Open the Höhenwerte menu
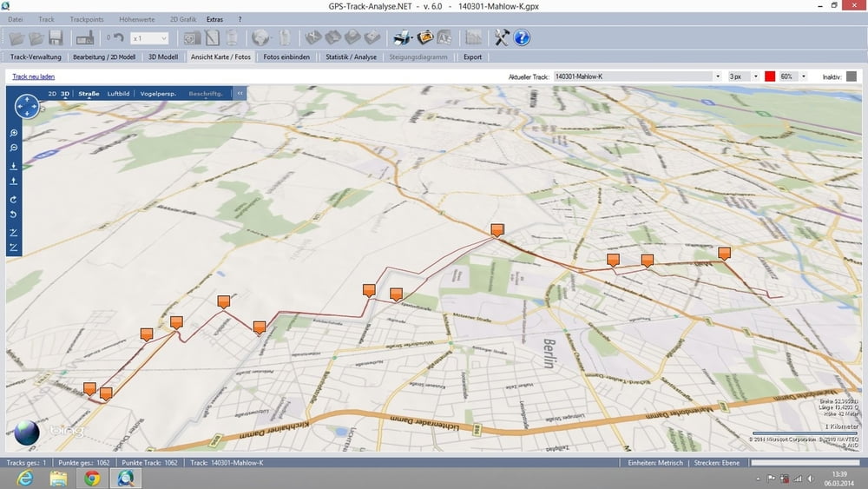Image resolution: width=868 pixels, height=489 pixels. point(137,19)
